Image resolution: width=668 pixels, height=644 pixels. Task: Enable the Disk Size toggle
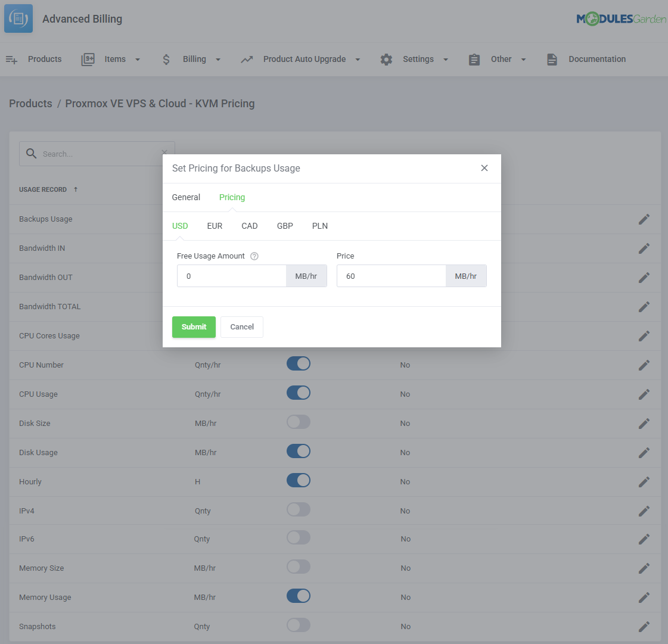299,422
